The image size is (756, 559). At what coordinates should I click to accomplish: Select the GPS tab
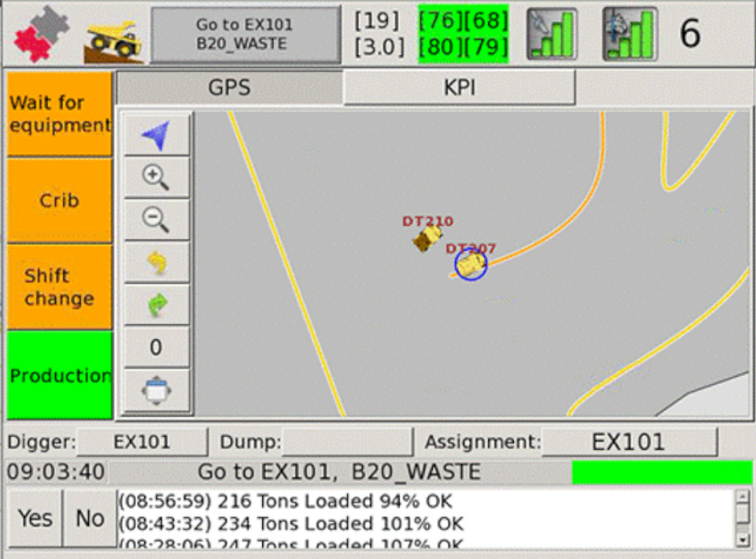[x=230, y=87]
